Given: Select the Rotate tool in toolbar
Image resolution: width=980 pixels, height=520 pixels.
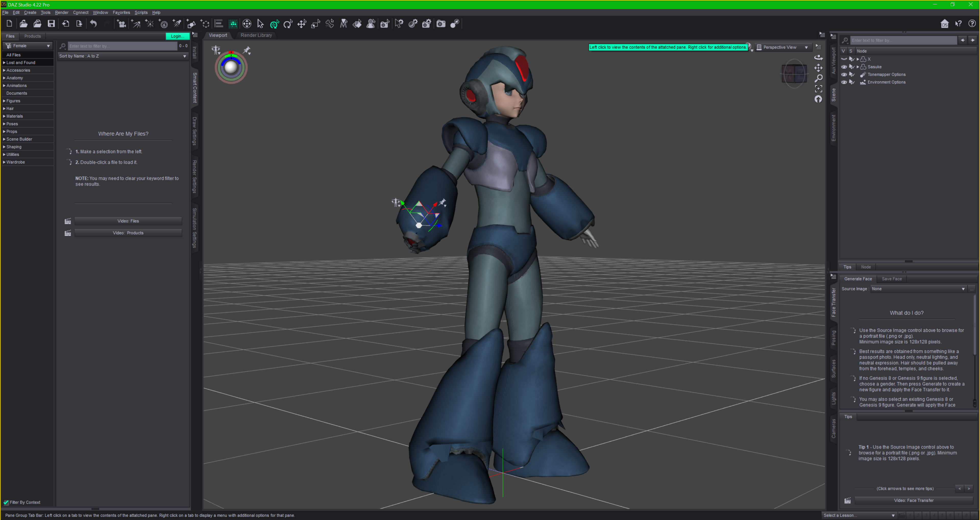Looking at the screenshot, I should coord(288,24).
